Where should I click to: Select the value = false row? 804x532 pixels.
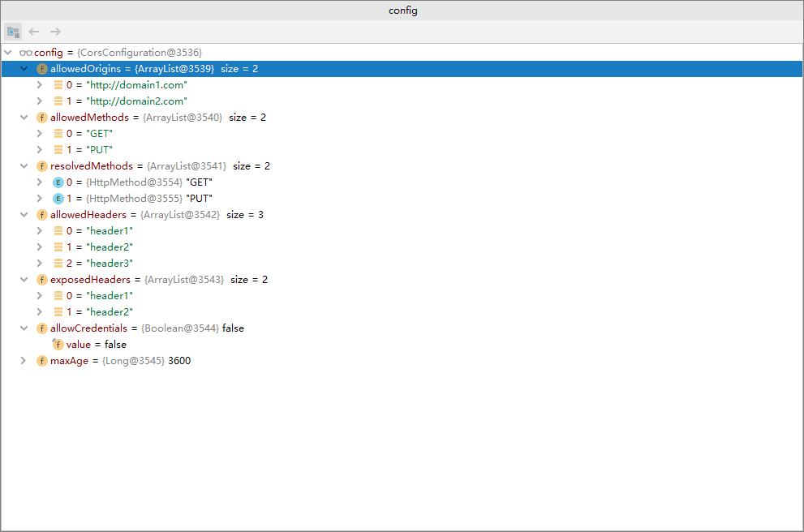click(x=402, y=345)
